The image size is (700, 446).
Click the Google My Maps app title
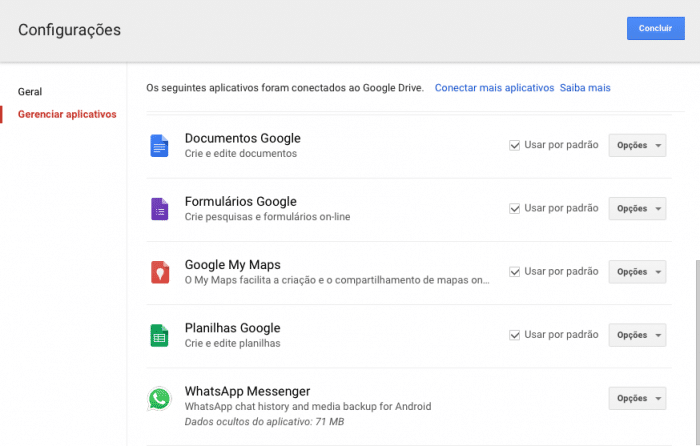(233, 265)
